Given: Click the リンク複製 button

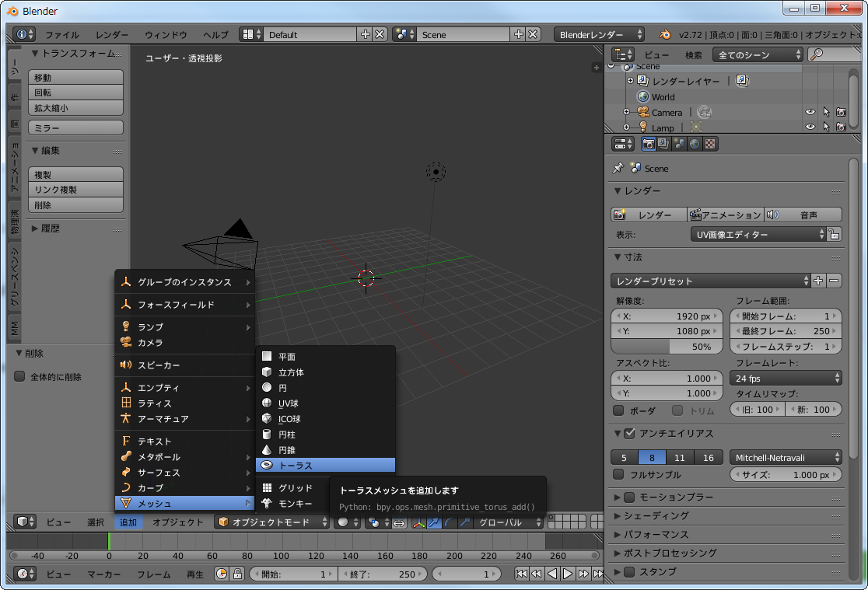Looking at the screenshot, I should (x=76, y=190).
